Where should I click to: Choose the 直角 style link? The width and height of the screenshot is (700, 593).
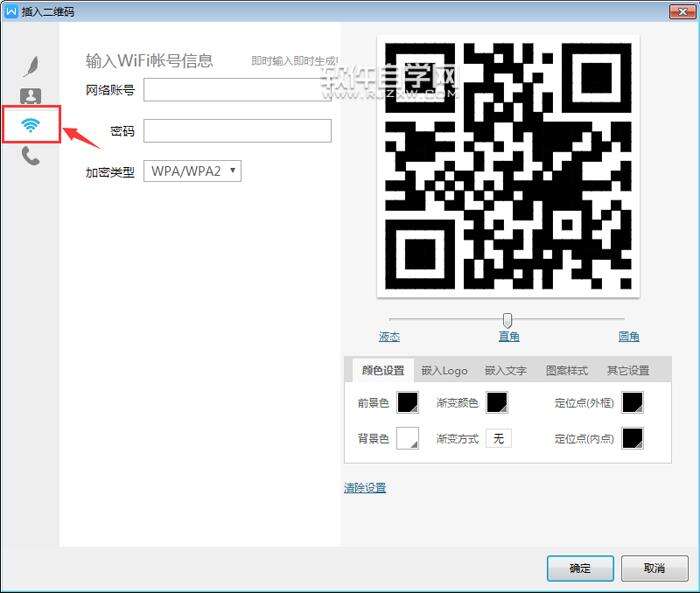click(x=509, y=336)
